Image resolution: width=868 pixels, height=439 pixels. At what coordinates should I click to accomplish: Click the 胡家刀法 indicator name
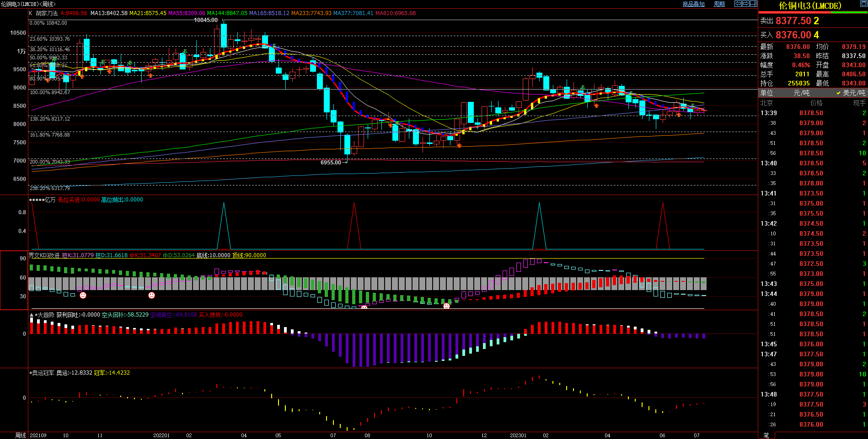tap(47, 13)
